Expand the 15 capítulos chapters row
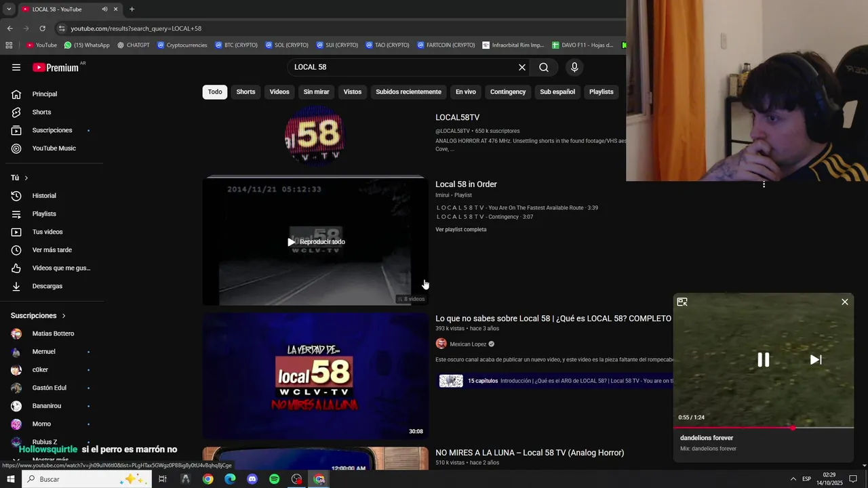Image resolution: width=868 pixels, height=488 pixels. click(556, 381)
